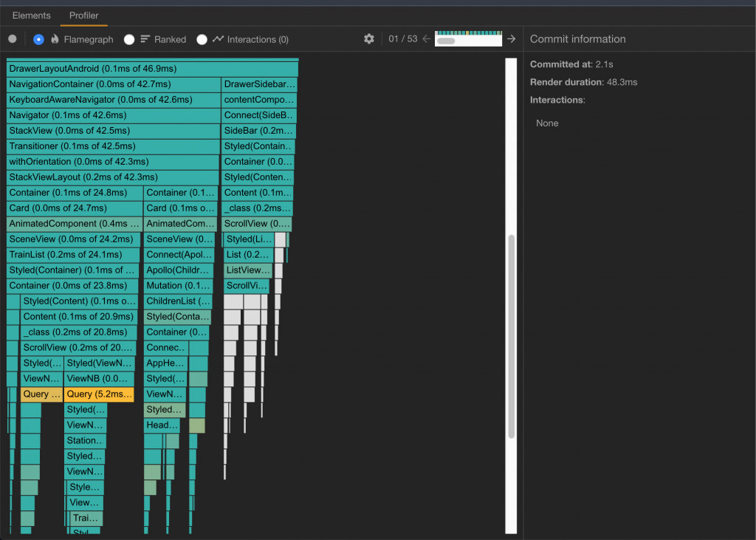
Task: Click the Ranked chart bars icon
Action: pos(145,39)
